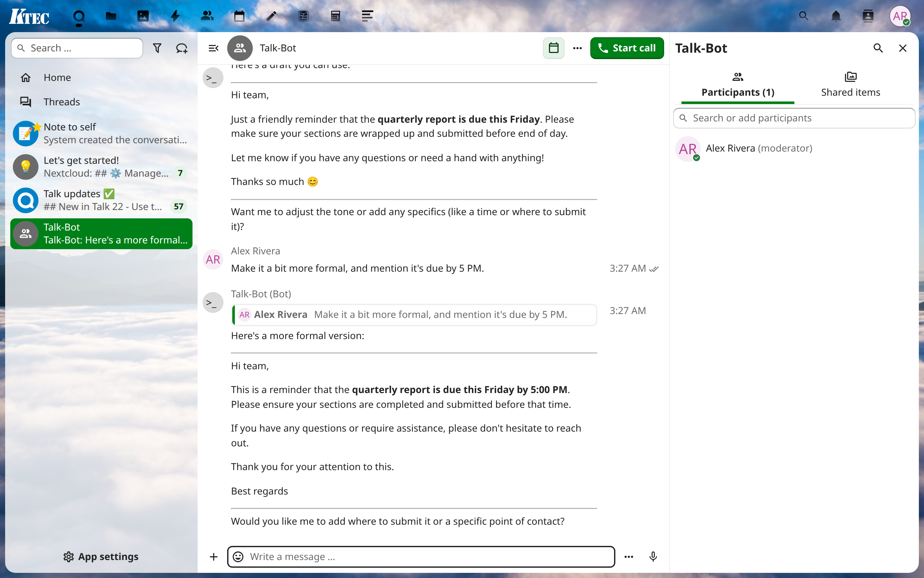Image resolution: width=924 pixels, height=578 pixels.
Task: Open the Notes pencil icon
Action: pyautogui.click(x=271, y=16)
